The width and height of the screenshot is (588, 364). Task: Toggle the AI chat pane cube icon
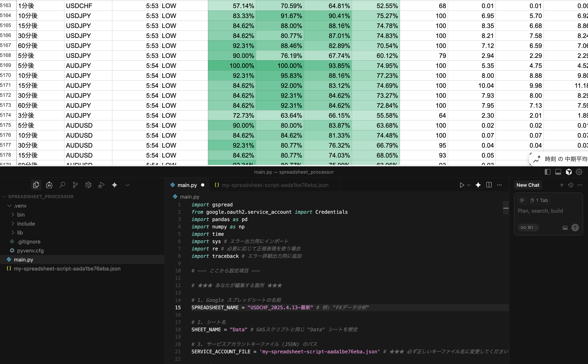(569, 172)
